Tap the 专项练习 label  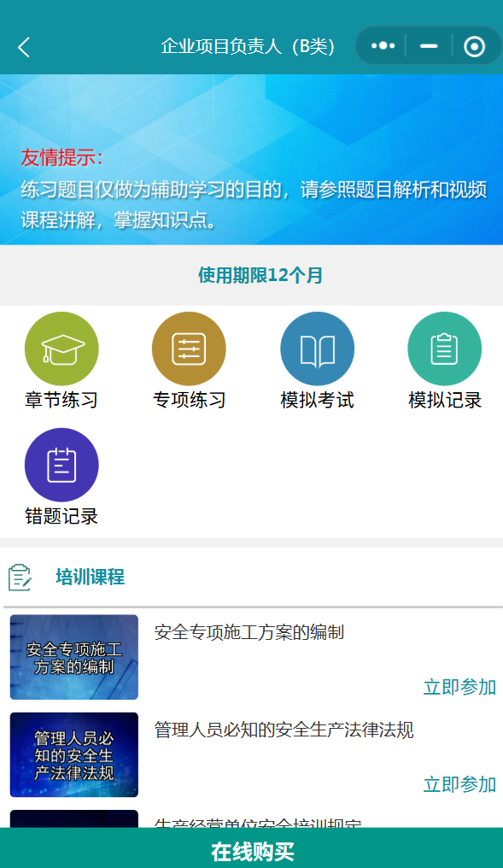click(190, 400)
